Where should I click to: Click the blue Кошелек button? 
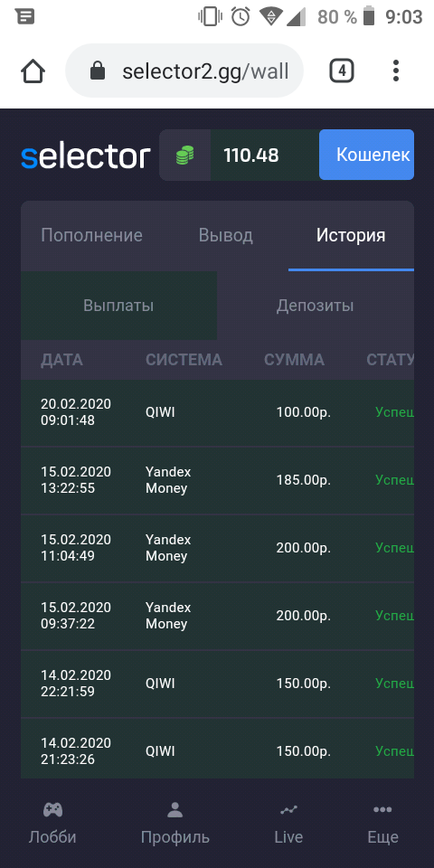tap(366, 155)
